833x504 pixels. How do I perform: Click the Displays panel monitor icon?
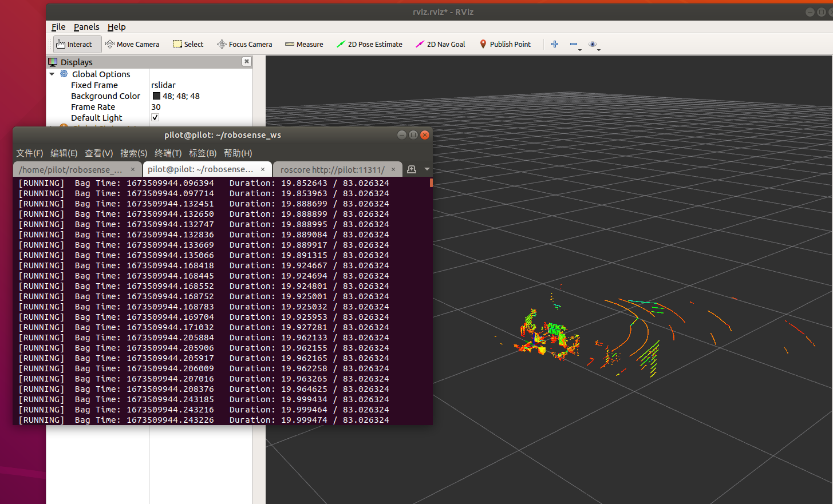coord(53,62)
